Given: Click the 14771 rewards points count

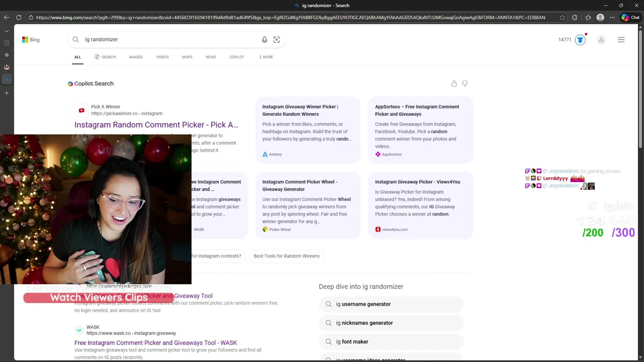Looking at the screenshot, I should point(565,40).
